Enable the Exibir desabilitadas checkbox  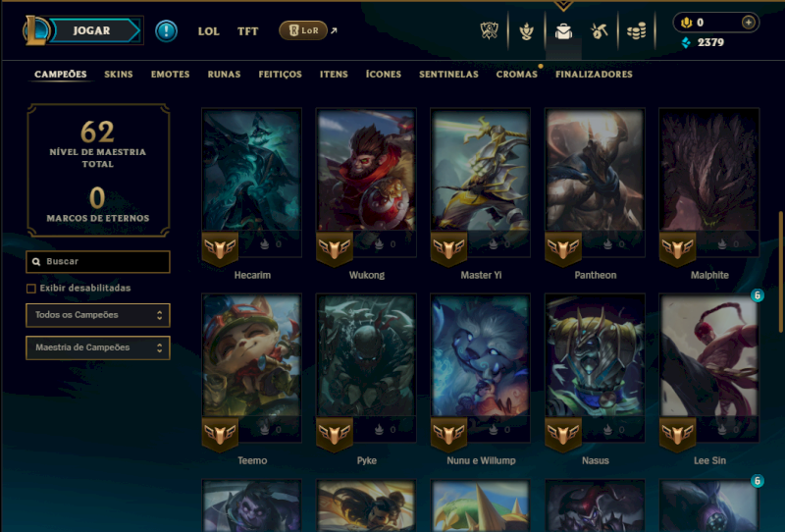[31, 289]
